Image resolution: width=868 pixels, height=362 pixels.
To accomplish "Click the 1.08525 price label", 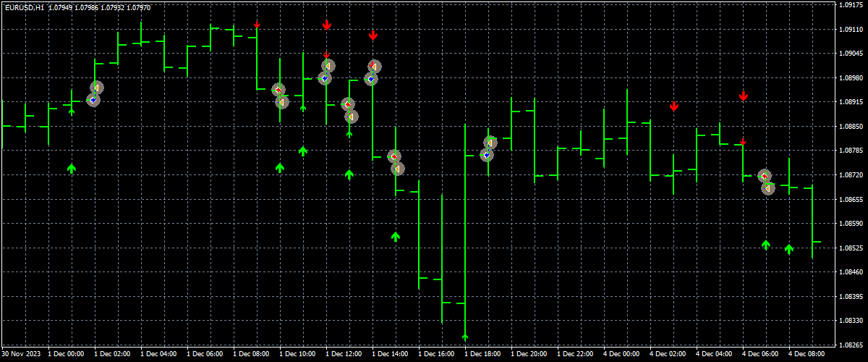I will 851,248.
